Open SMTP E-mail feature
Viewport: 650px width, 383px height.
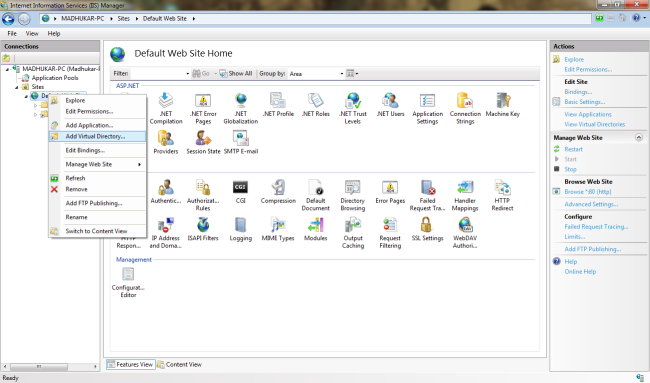[240, 142]
